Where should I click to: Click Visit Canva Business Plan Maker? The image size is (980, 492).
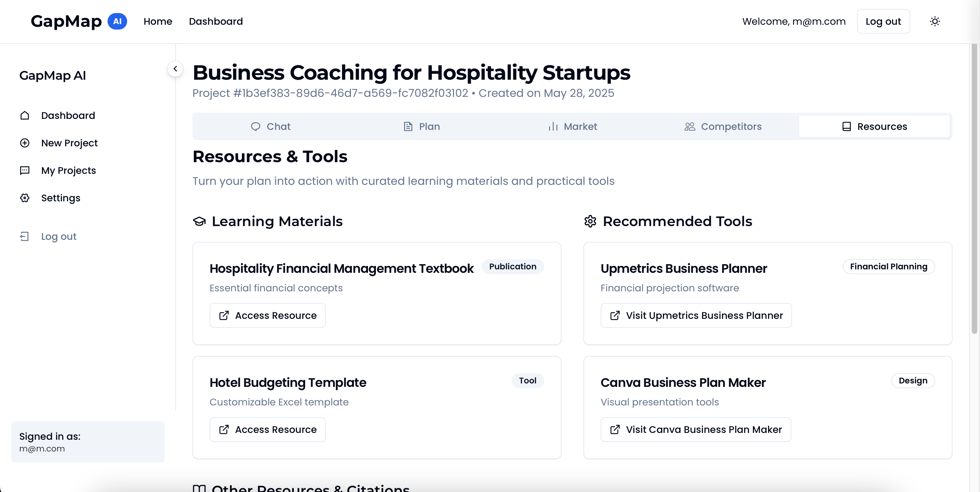tap(695, 429)
